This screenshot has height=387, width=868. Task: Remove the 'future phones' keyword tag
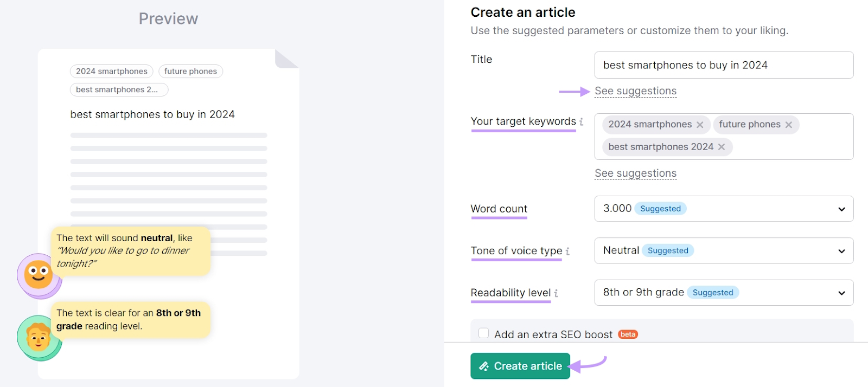pyautogui.click(x=788, y=125)
